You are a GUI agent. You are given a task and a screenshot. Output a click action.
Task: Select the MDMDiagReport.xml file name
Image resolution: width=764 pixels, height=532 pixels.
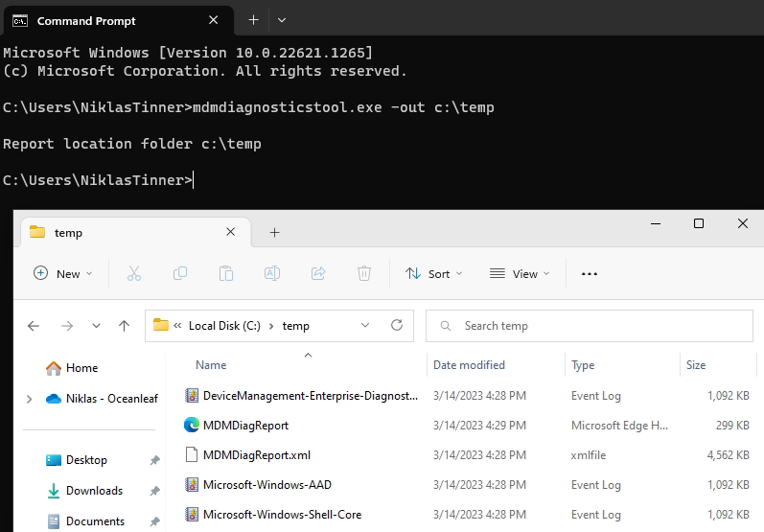point(257,455)
